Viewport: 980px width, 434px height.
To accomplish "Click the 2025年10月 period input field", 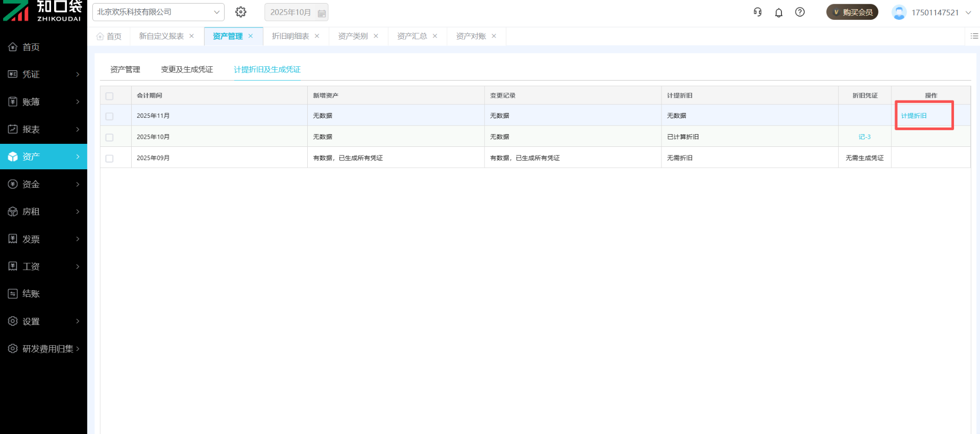I will pyautogui.click(x=290, y=12).
